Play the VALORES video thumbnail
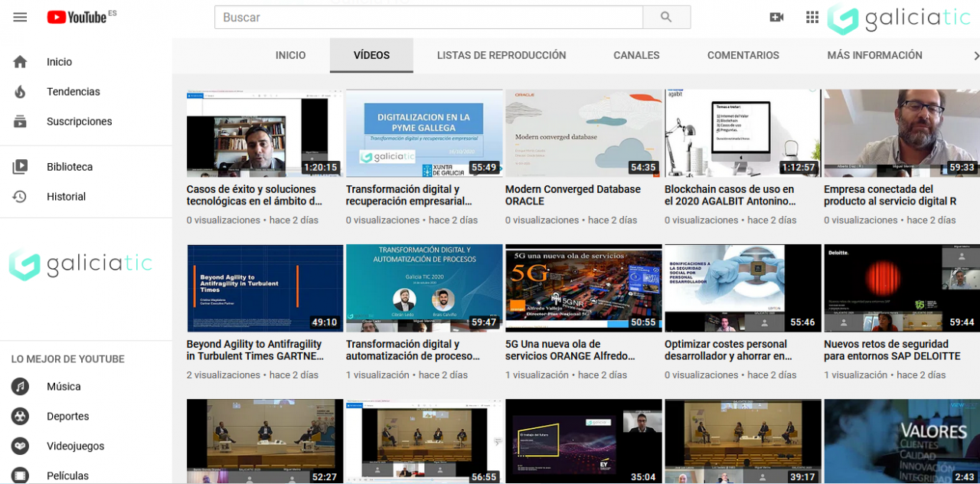The width and height of the screenshot is (980, 484). click(x=902, y=441)
